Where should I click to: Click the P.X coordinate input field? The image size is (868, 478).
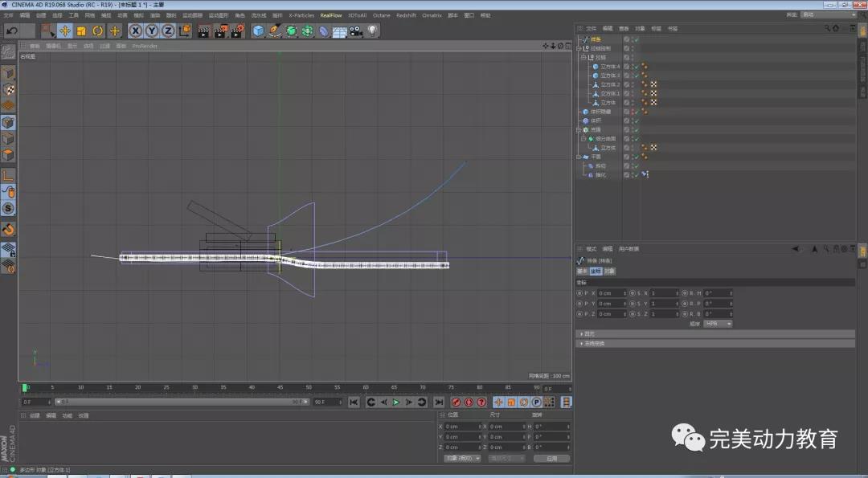point(609,293)
